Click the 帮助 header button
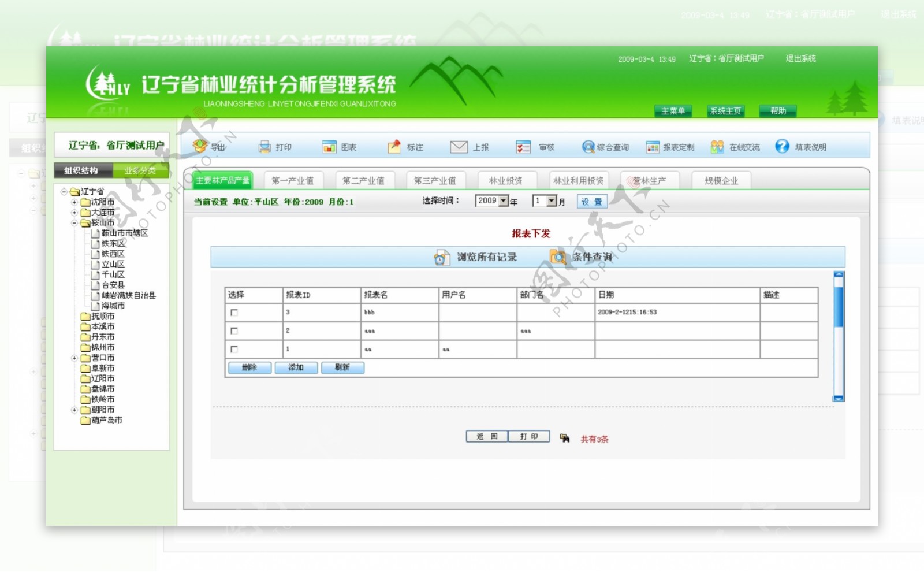 (x=778, y=111)
